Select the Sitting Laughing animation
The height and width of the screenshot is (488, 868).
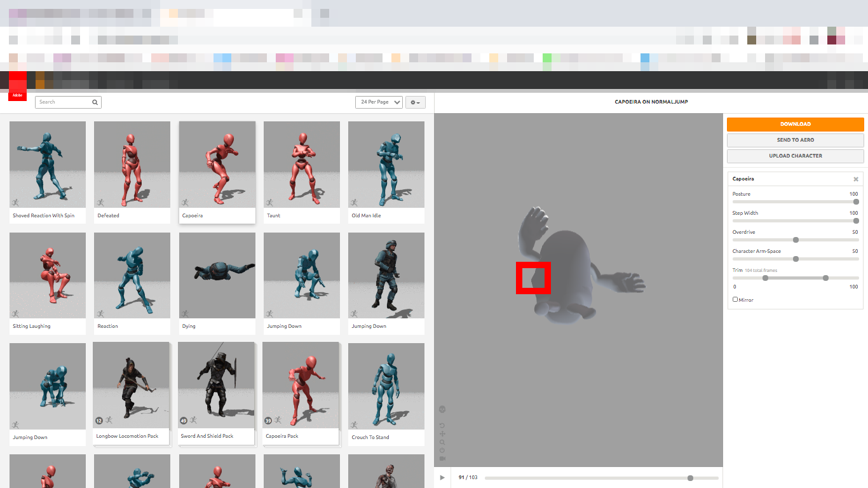48,283
